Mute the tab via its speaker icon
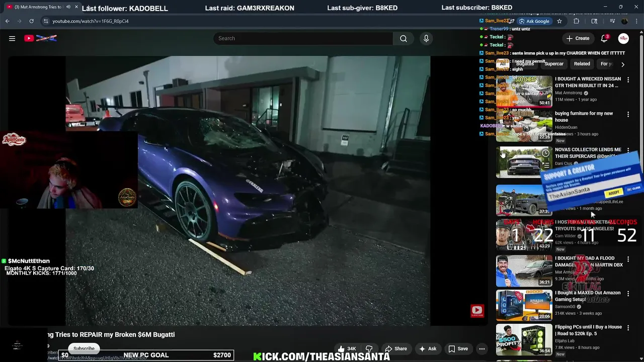Image resolution: width=644 pixels, height=362 pixels. 68,7
